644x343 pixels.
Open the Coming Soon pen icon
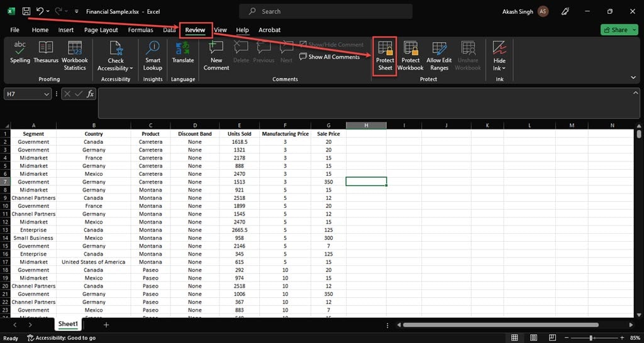click(x=566, y=11)
